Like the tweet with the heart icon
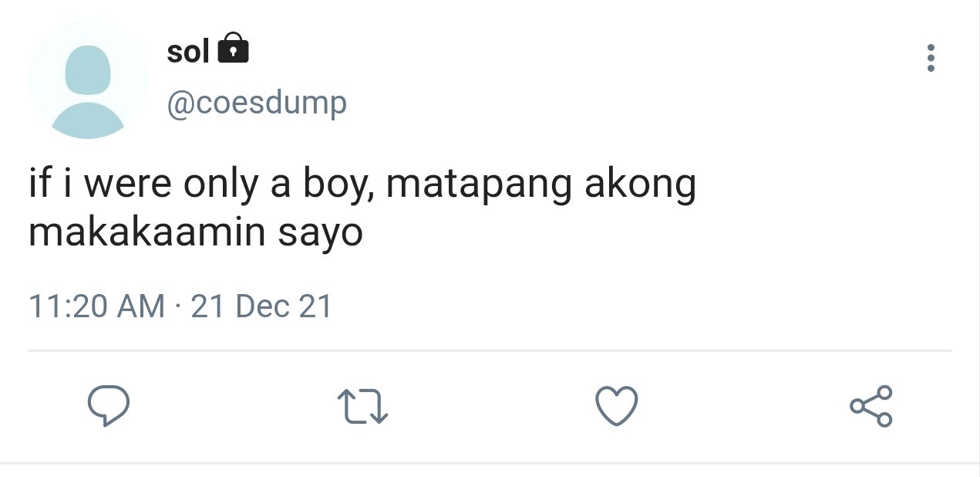980x477 pixels. pos(617,405)
